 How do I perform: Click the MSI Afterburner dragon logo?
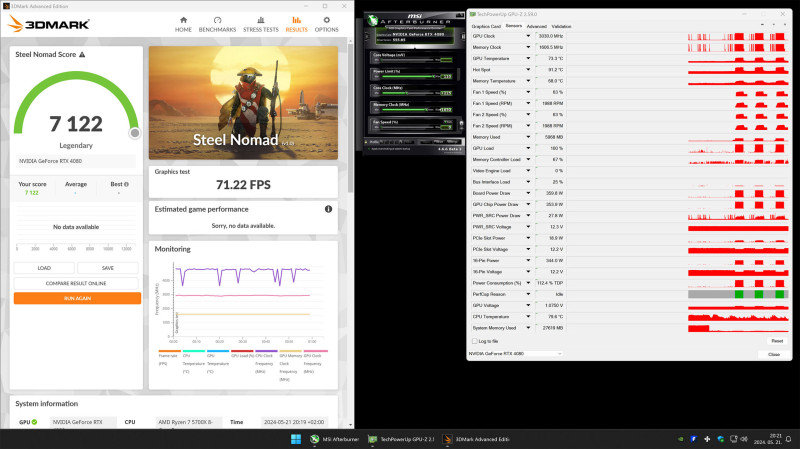pos(372,20)
